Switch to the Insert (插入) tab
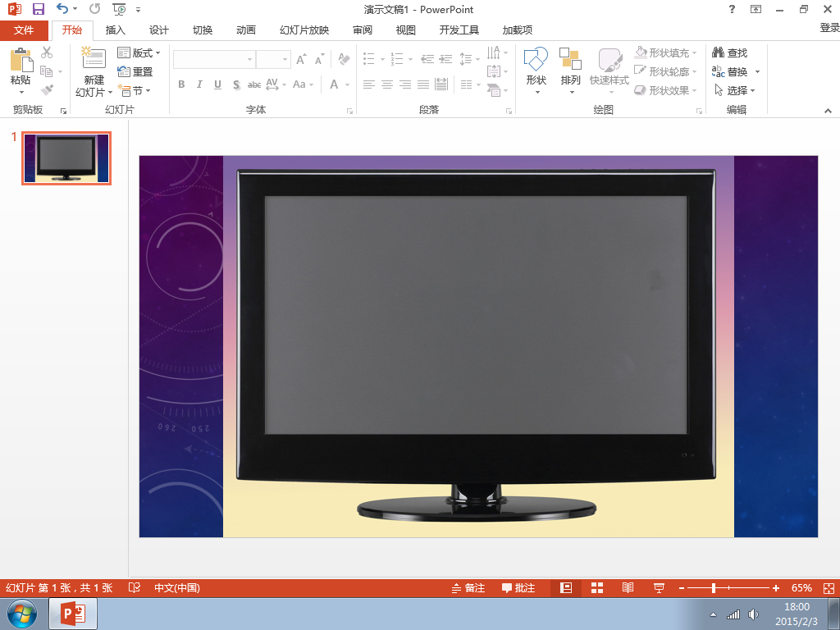The height and width of the screenshot is (630, 840). (x=115, y=30)
